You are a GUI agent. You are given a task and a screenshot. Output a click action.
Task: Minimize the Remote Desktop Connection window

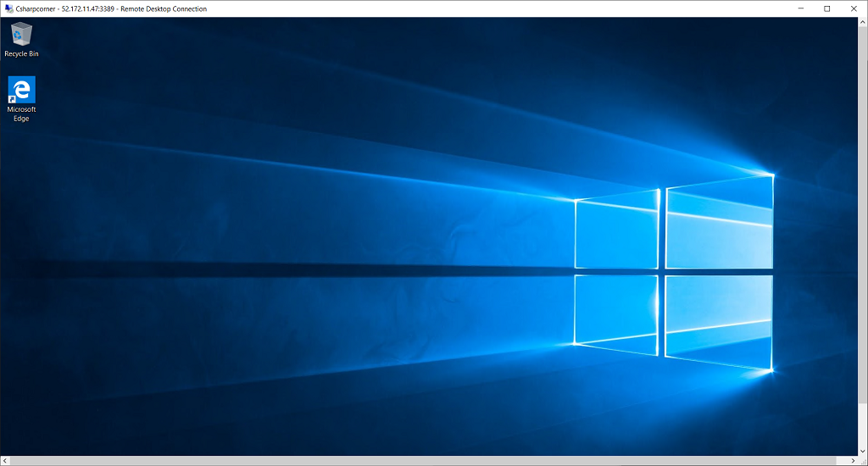click(801, 8)
